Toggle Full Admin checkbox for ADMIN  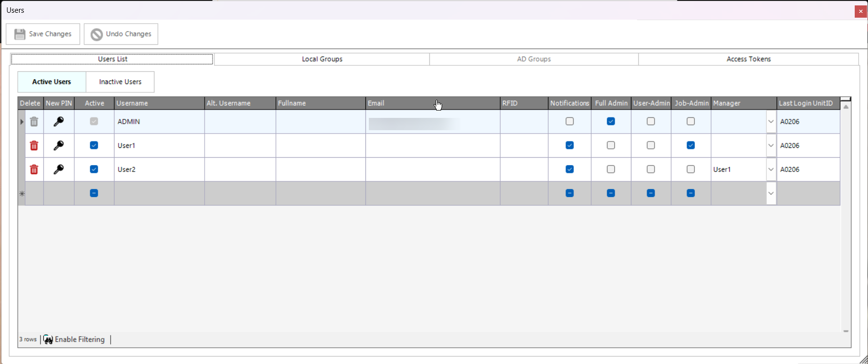pyautogui.click(x=611, y=121)
